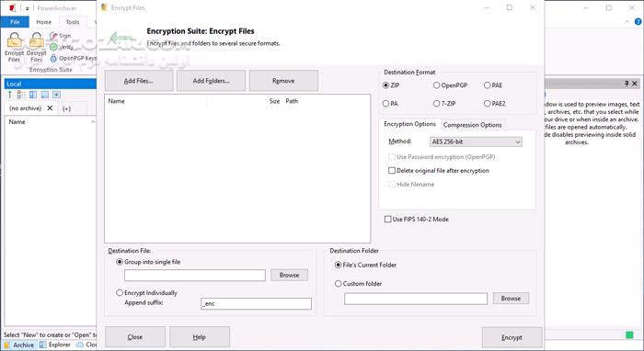Click the Encrypt button
Image resolution: width=644 pixels, height=351 pixels.
[512, 337]
